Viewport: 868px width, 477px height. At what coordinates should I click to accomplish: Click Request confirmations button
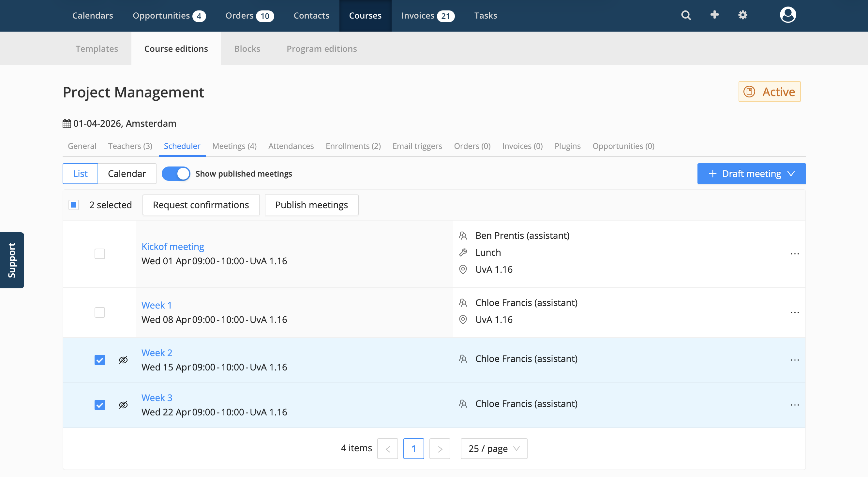click(201, 205)
